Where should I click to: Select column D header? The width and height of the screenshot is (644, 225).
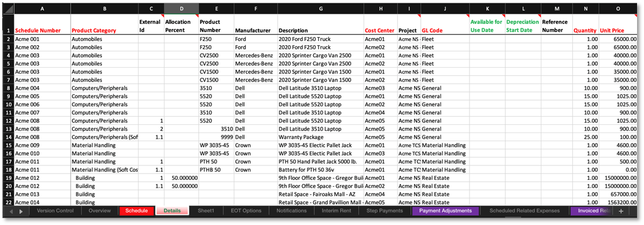(x=181, y=8)
